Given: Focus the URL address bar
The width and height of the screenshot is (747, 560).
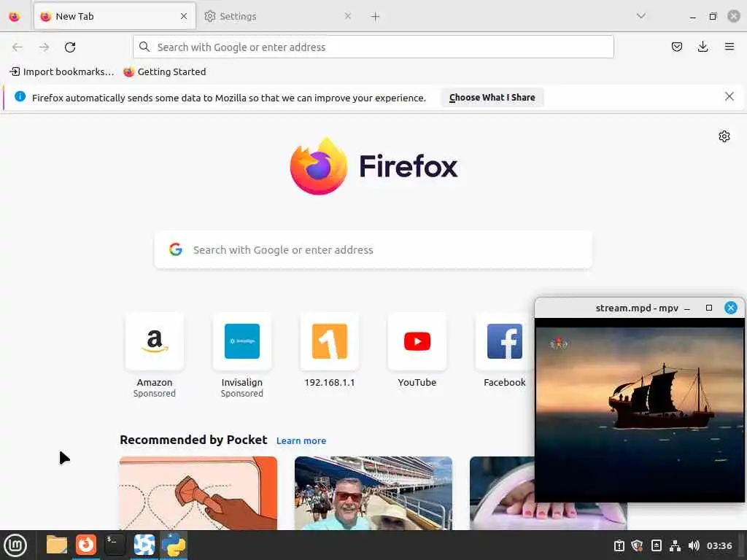Looking at the screenshot, I should coord(373,47).
